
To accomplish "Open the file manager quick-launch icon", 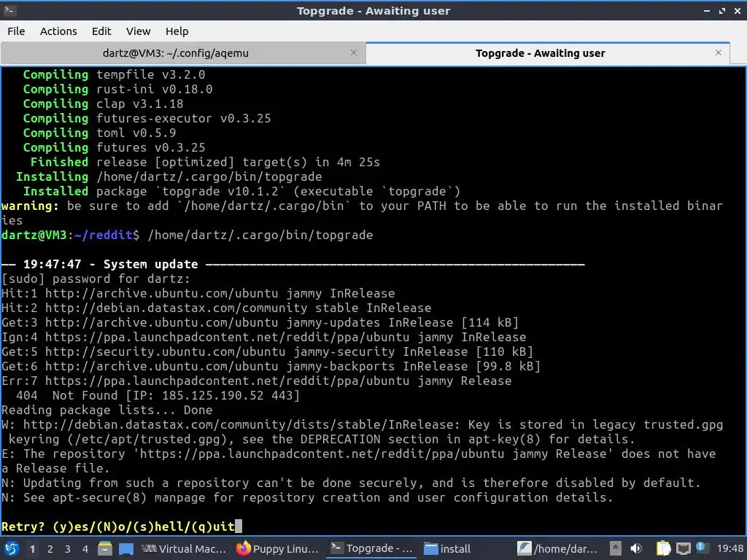I will (x=105, y=549).
